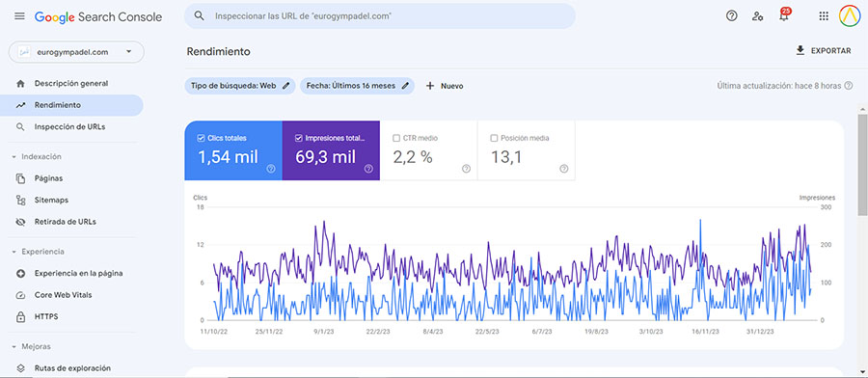Enable the Posición media checkbox
Screen dimensions: 868x378
tap(494, 138)
